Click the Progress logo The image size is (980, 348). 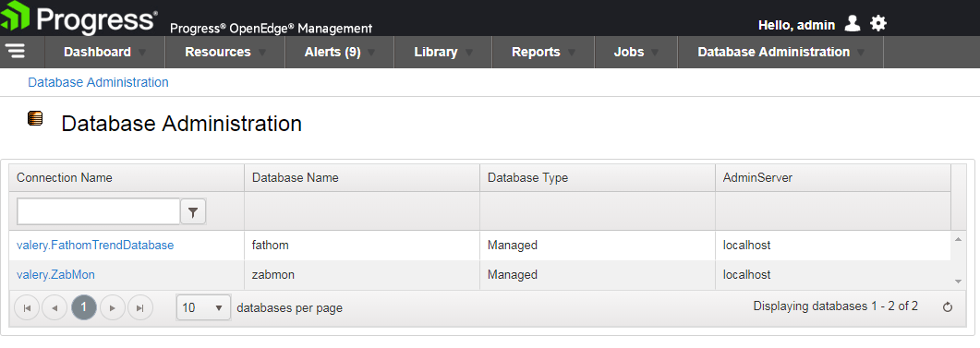pyautogui.click(x=79, y=18)
